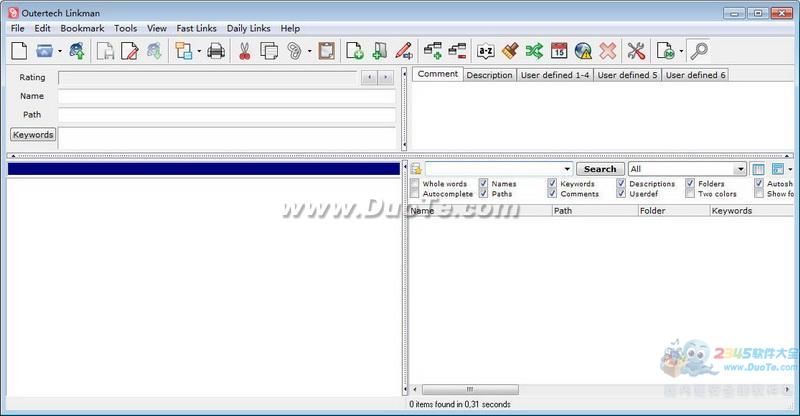This screenshot has height=416, width=800.
Task: Sort results by the Path column header
Action: pyautogui.click(x=595, y=211)
